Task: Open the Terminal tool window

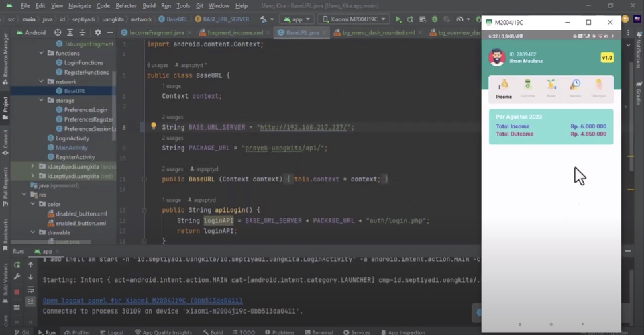Action: [319, 332]
